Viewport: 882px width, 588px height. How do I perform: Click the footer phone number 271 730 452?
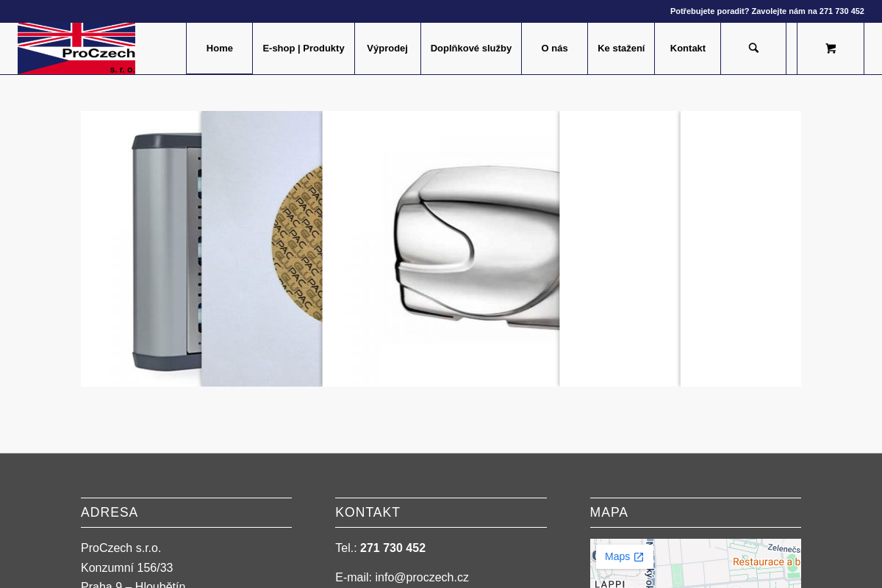392,548
